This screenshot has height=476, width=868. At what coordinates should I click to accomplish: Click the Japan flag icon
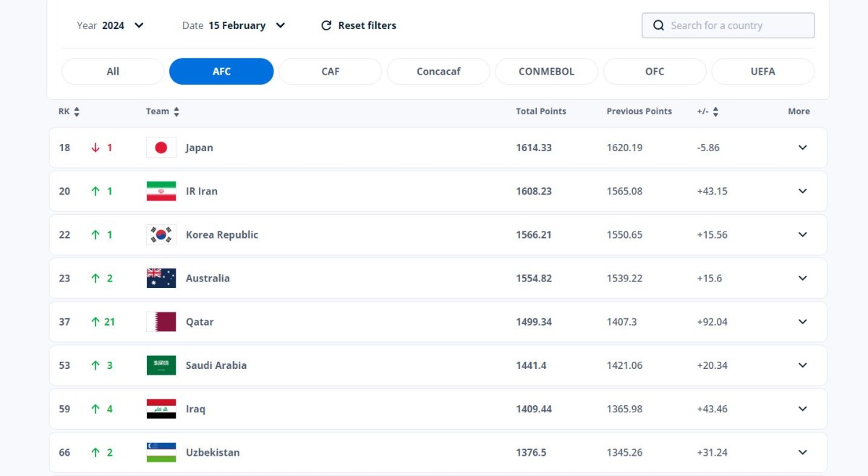[161, 148]
